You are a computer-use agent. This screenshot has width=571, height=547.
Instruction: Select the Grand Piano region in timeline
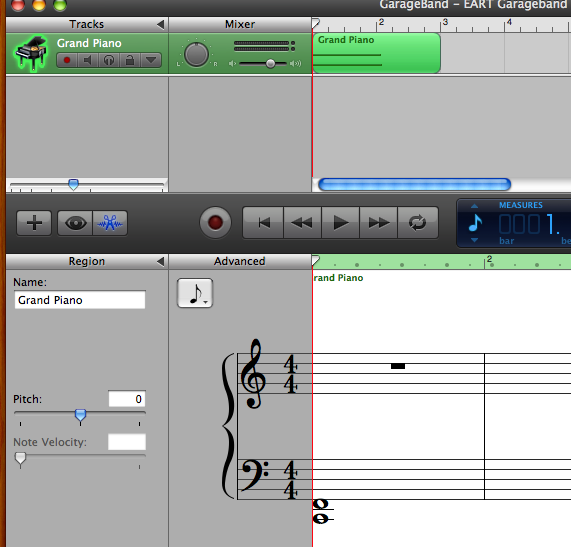click(x=377, y=53)
